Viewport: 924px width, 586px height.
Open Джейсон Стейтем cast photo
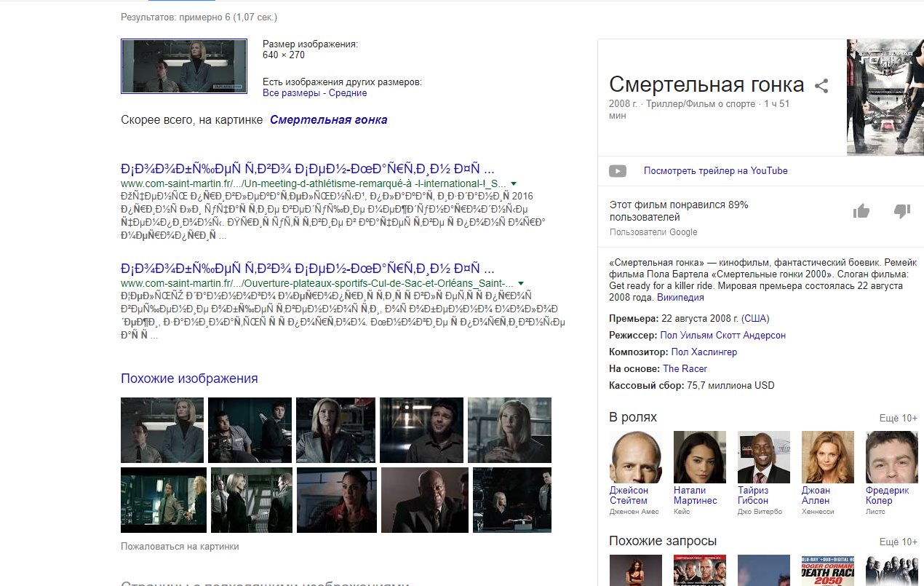click(636, 457)
